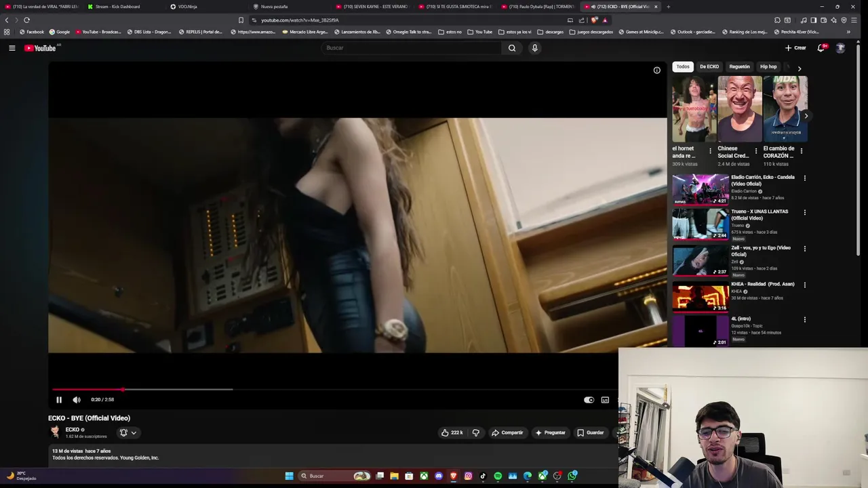868x488 pixels.
Task: Open the Facebook bookmark
Action: [32, 32]
